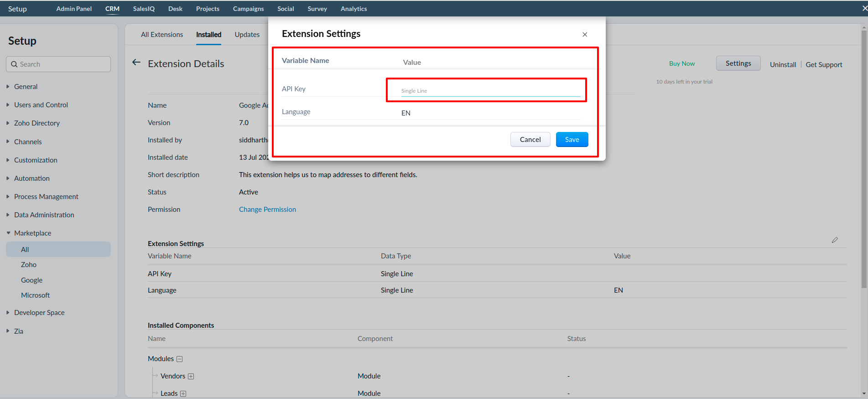Click the Uninstall link
Screen dimensions: 868x399
(x=783, y=65)
